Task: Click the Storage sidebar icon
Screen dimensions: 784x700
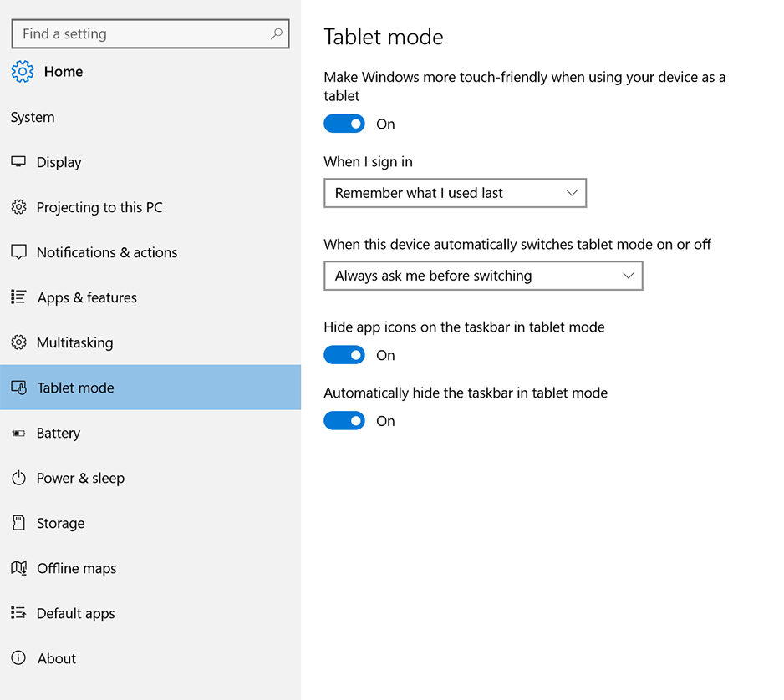Action: [18, 523]
